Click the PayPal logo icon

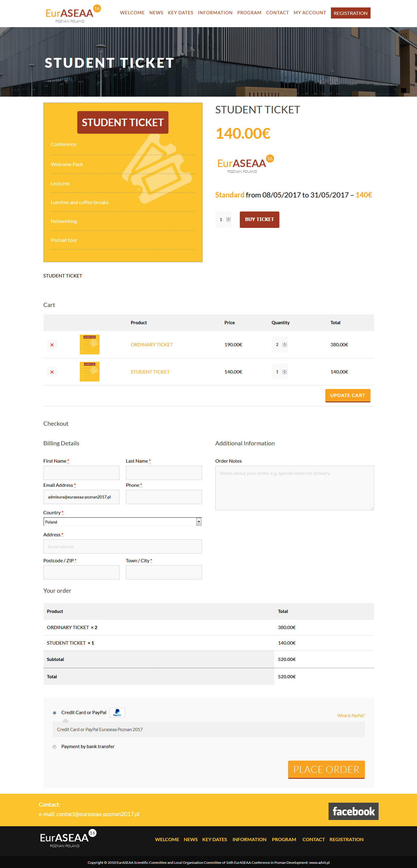(x=117, y=713)
